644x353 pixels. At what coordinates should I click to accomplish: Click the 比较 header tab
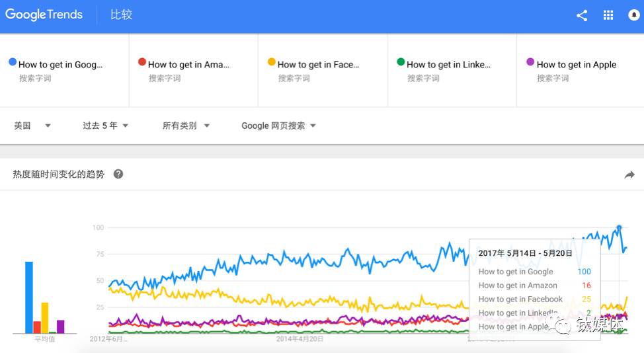122,15
